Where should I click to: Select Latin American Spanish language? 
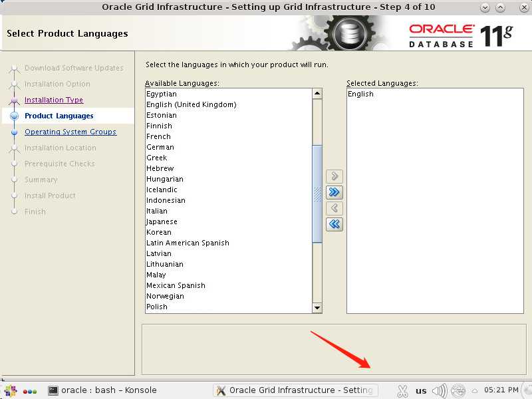(x=228, y=243)
